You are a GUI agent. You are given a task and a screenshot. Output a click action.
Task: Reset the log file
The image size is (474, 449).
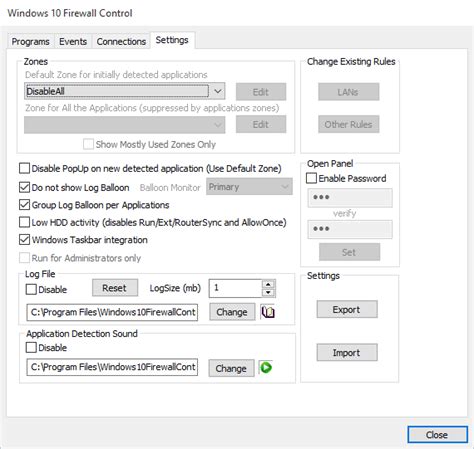[x=115, y=288]
